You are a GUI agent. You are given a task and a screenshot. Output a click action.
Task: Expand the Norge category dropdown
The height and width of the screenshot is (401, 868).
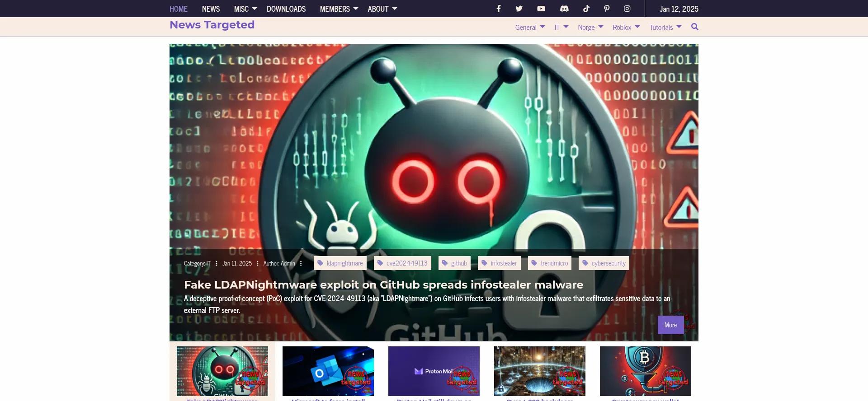point(591,28)
